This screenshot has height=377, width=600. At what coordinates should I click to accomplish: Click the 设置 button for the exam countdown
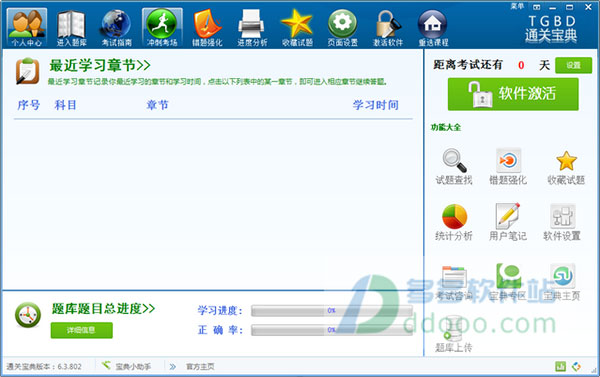point(573,65)
